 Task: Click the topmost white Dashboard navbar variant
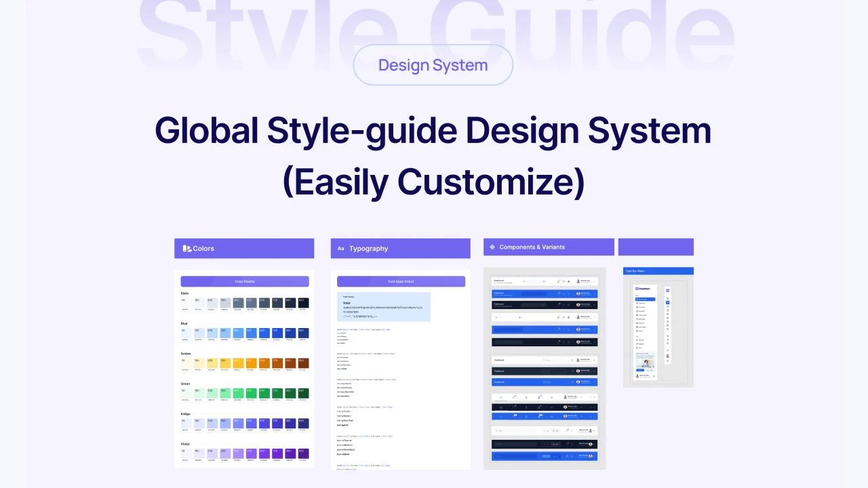[545, 281]
